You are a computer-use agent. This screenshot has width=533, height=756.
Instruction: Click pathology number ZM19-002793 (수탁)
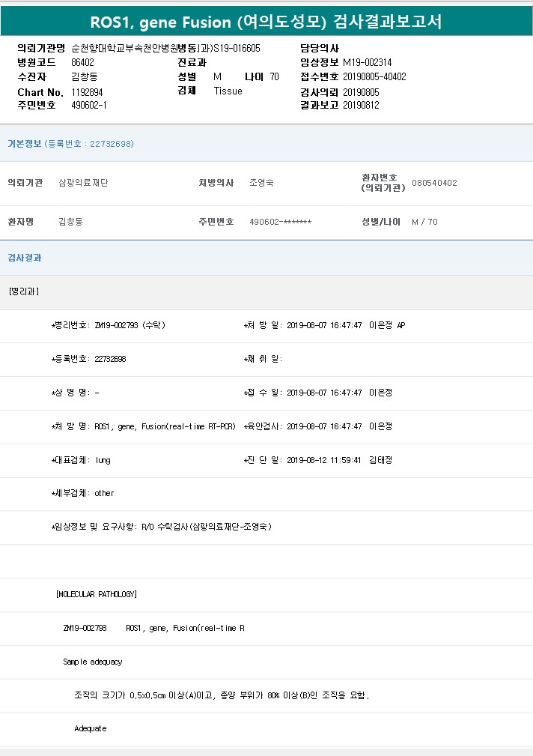(130, 325)
